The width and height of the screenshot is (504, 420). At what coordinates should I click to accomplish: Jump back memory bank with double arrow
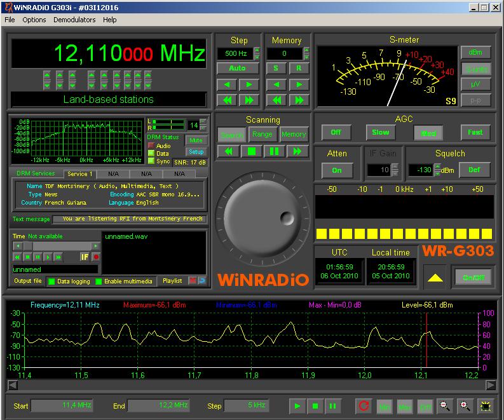276,100
